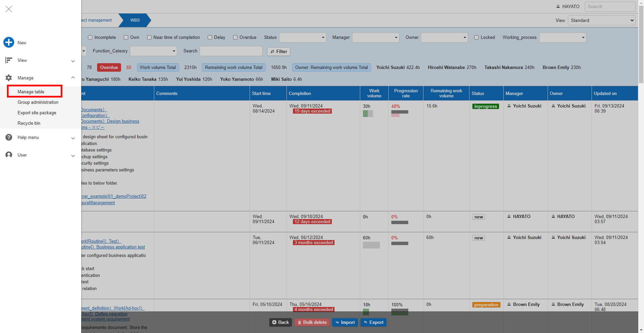Open the Status filter dropdown
Image resolution: width=644 pixels, height=333 pixels.
coord(302,38)
